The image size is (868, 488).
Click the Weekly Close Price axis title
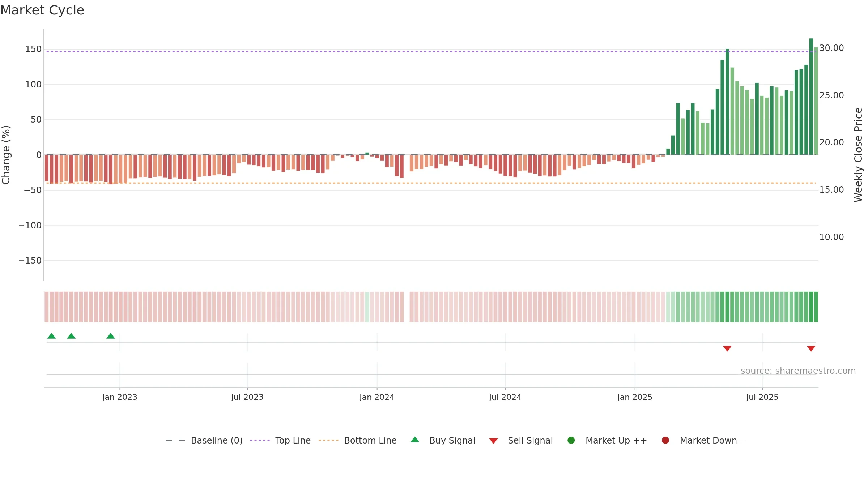[x=858, y=155]
